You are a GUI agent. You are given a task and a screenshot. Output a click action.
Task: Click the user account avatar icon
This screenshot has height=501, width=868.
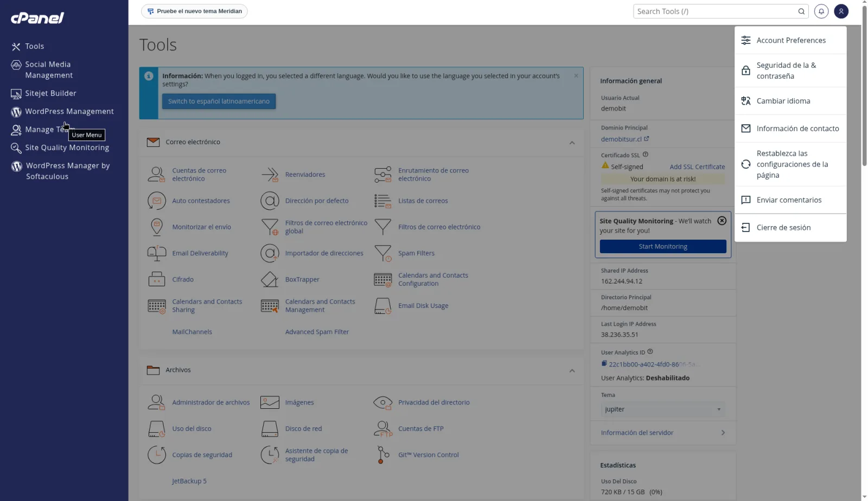[x=841, y=11]
